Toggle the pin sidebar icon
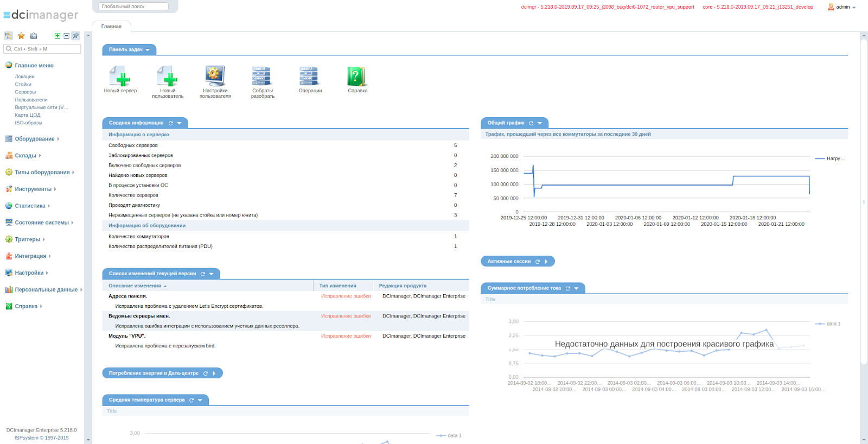The image size is (868, 444). click(76, 36)
